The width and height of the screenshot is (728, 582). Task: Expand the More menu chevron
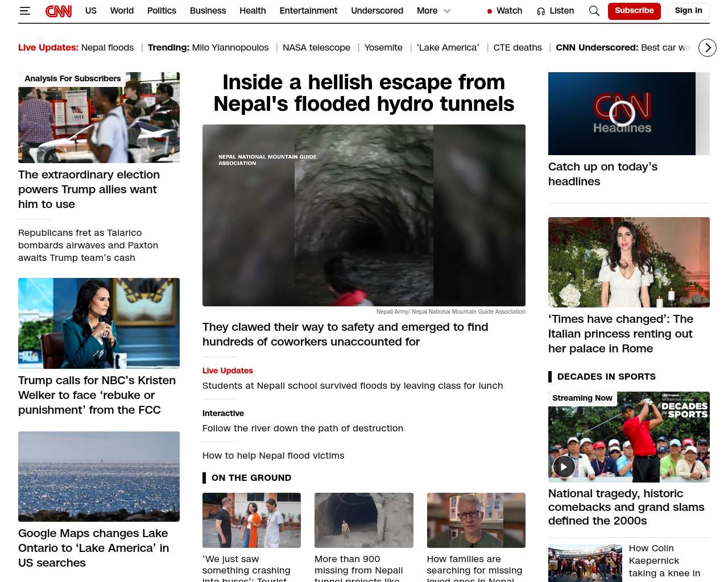[x=447, y=11]
